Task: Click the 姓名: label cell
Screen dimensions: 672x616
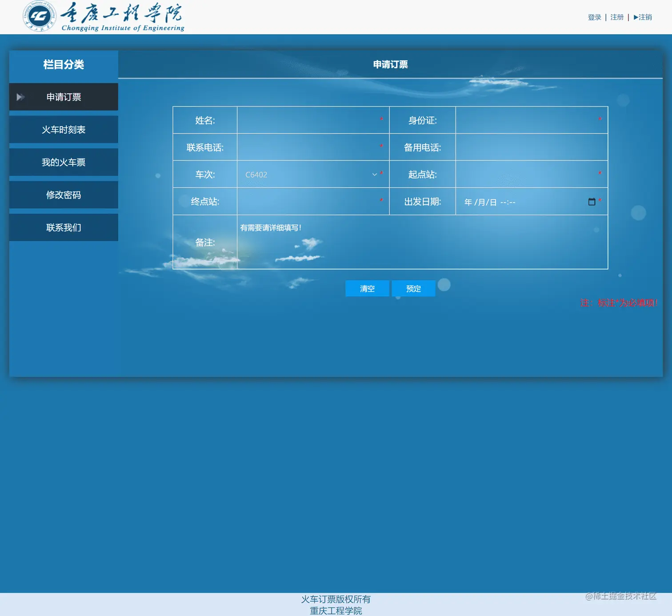Action: [x=205, y=120]
